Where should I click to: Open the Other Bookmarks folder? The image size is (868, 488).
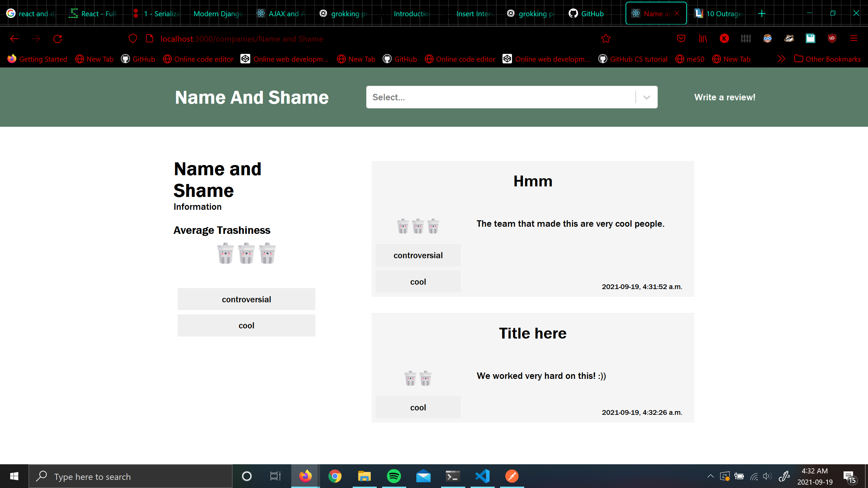click(827, 59)
